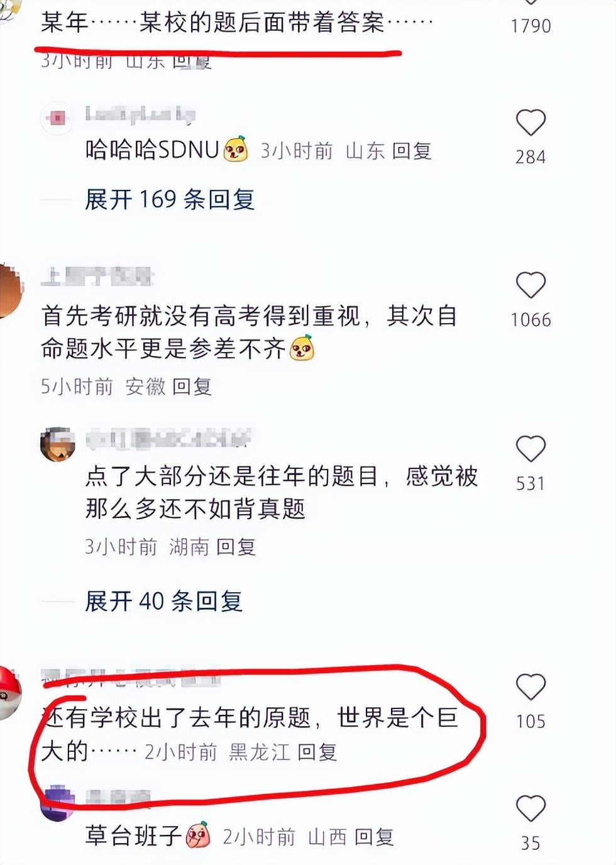
Task: Expand 展开 169 条回复
Action: 170,199
